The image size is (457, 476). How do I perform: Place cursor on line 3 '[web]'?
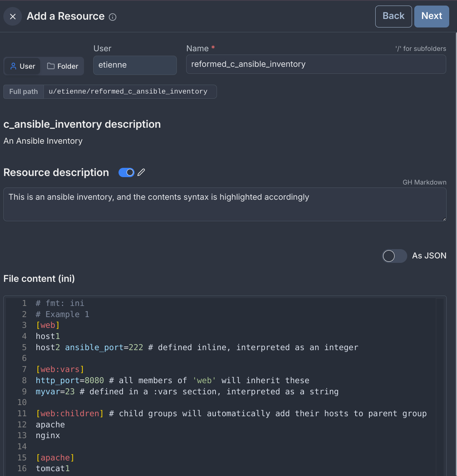click(48, 325)
